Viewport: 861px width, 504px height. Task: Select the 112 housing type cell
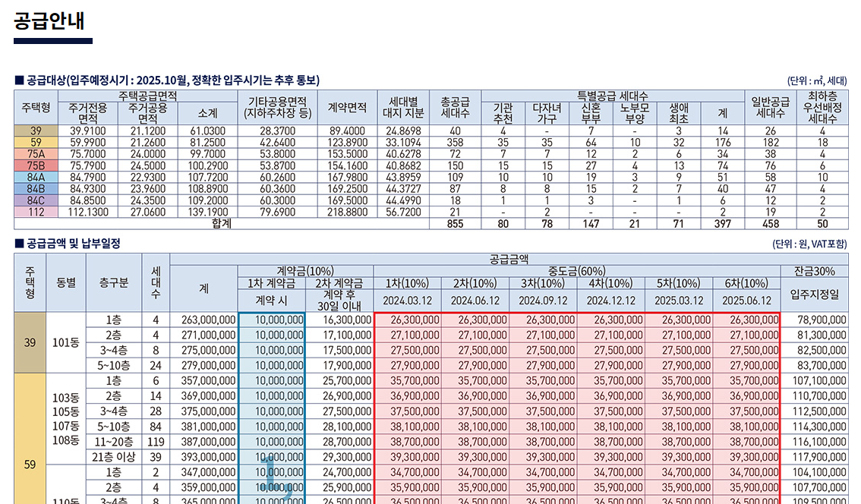(36, 212)
